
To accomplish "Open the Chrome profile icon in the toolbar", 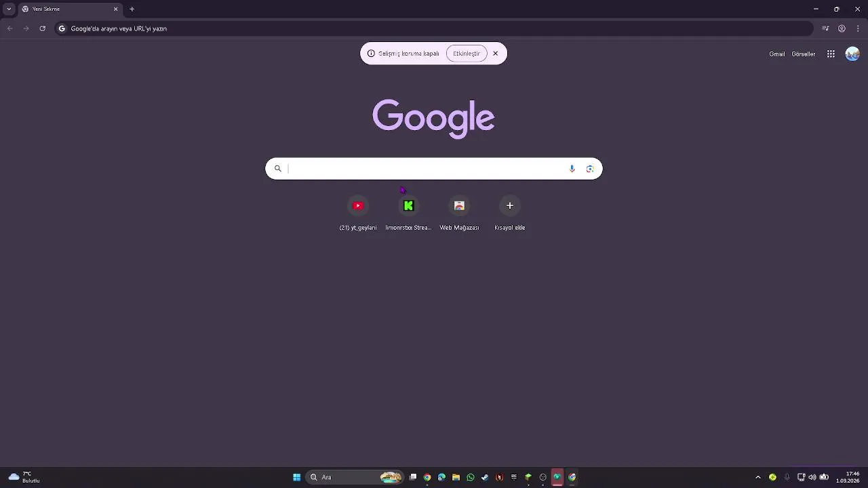I will 842,28.
